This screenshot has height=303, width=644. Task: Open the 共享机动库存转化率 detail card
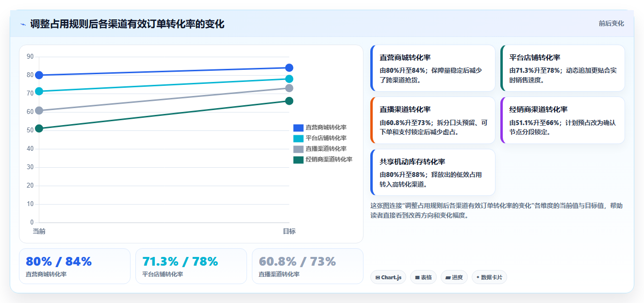[432, 172]
